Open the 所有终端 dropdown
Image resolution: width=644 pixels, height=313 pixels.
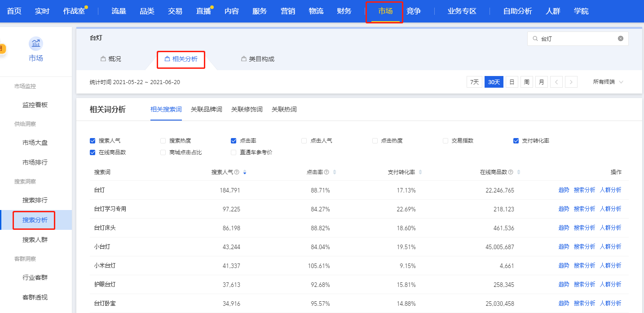(x=609, y=82)
